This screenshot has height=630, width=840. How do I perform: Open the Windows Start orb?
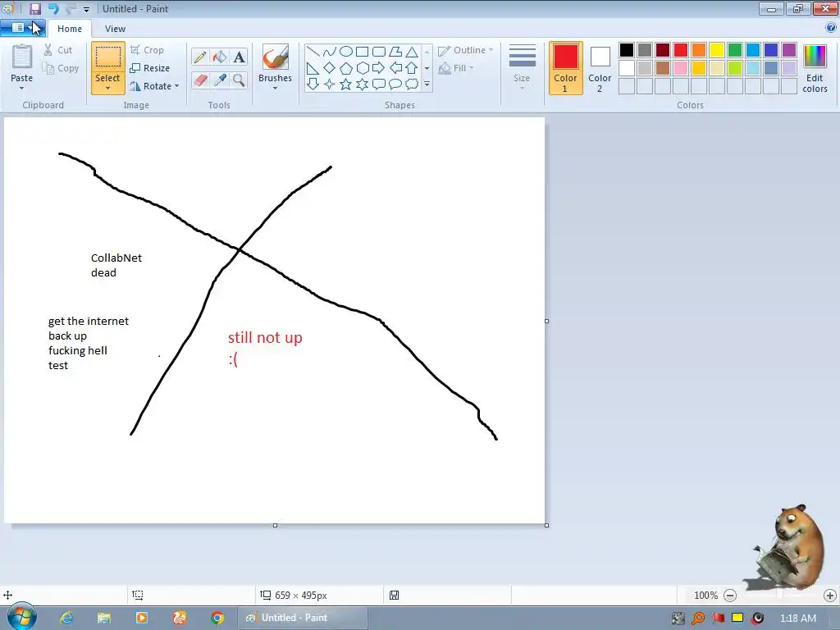[x=21, y=617]
